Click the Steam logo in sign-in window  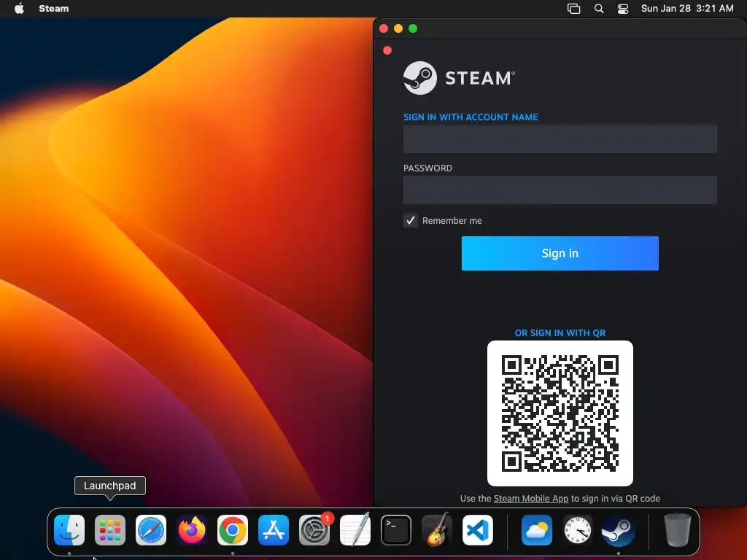tap(460, 77)
